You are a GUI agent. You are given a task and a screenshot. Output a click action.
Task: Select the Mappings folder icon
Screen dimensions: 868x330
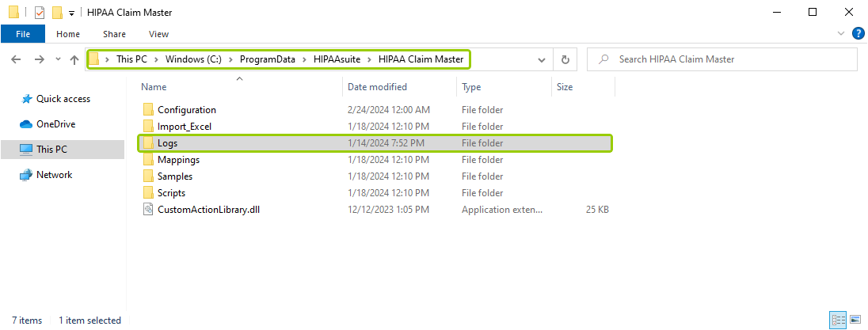[148, 159]
